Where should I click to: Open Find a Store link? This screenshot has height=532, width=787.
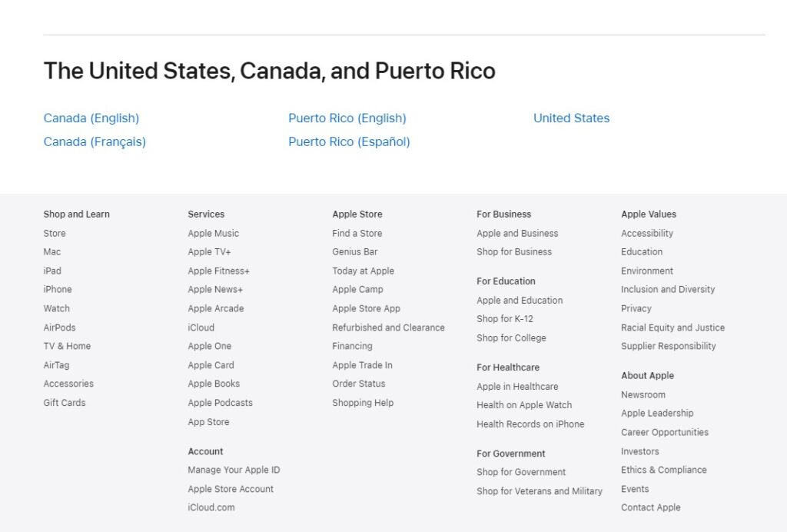click(357, 234)
